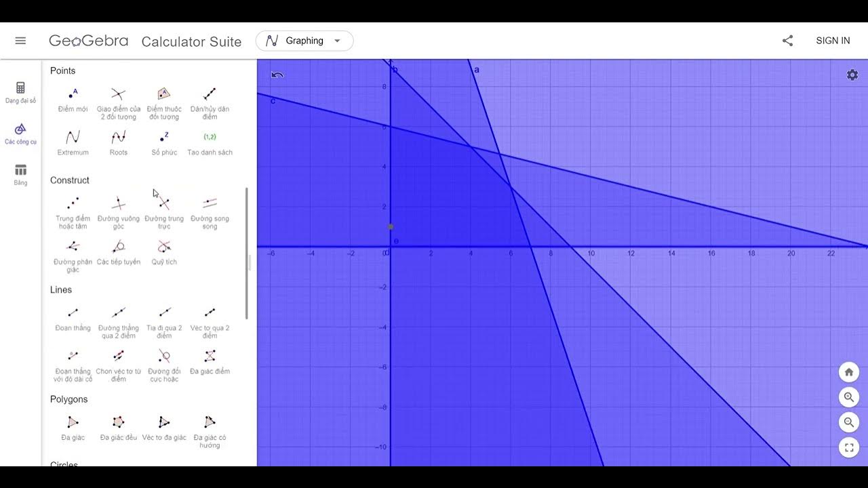
Task: Select the Roots tool
Action: coord(119,143)
